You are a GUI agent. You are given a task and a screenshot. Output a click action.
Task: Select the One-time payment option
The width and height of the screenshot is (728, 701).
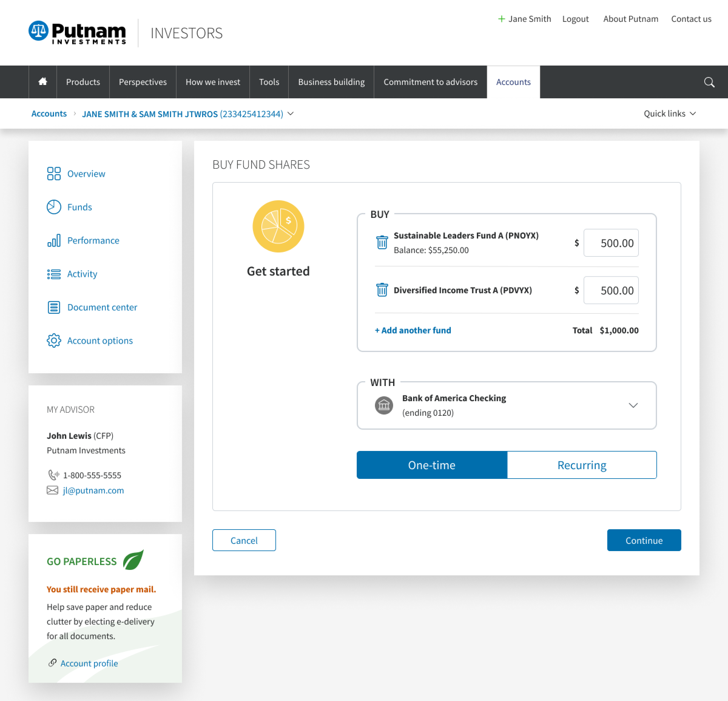pyautogui.click(x=432, y=465)
